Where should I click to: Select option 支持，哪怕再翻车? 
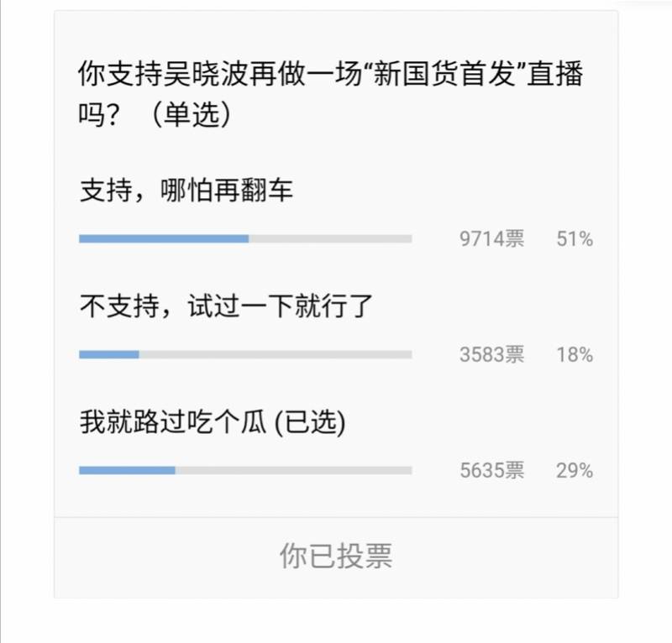tap(186, 191)
